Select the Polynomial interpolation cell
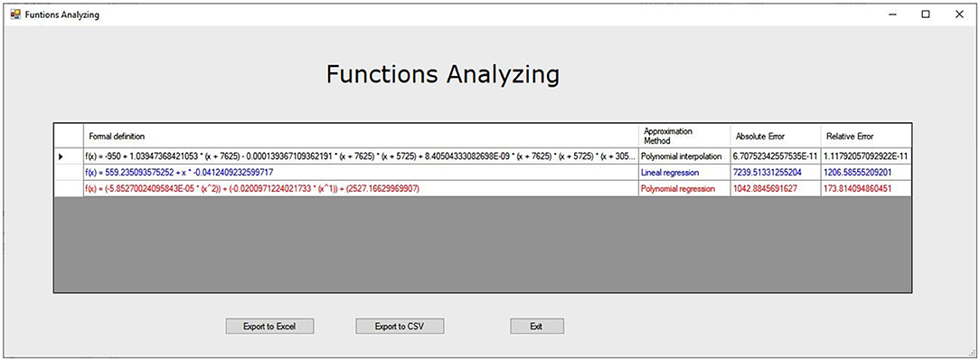 [x=684, y=156]
